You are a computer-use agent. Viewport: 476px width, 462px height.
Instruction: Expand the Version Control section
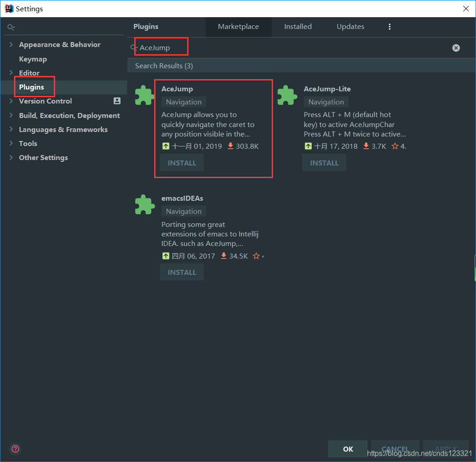tap(11, 101)
